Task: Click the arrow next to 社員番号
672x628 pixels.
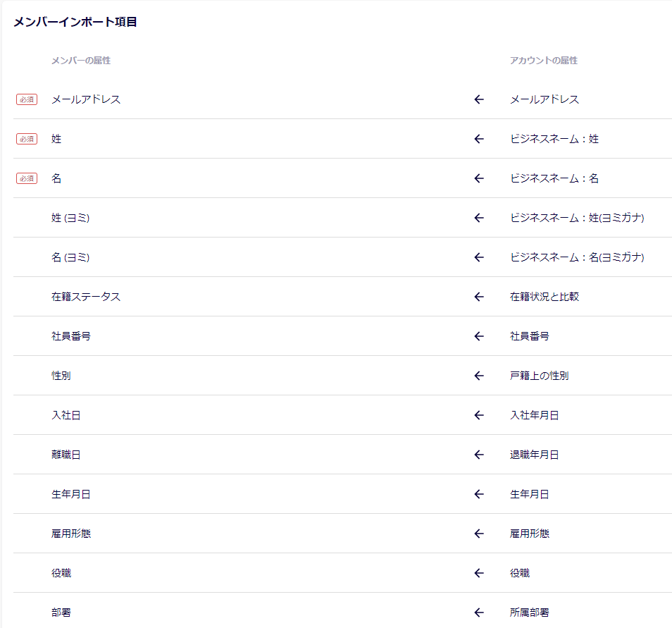Action: pos(479,336)
